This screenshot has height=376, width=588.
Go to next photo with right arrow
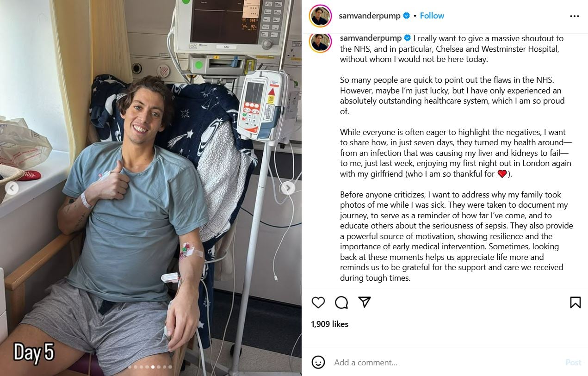(288, 188)
